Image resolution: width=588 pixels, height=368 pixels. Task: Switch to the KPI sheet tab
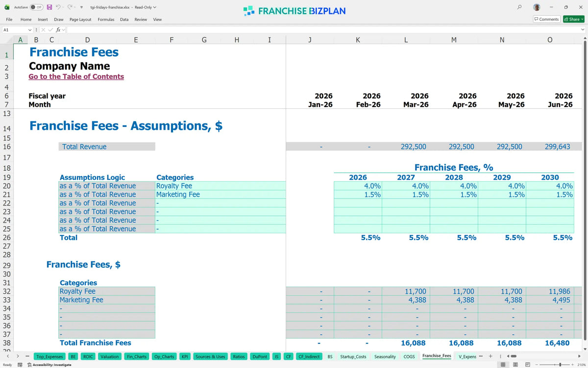coord(185,357)
